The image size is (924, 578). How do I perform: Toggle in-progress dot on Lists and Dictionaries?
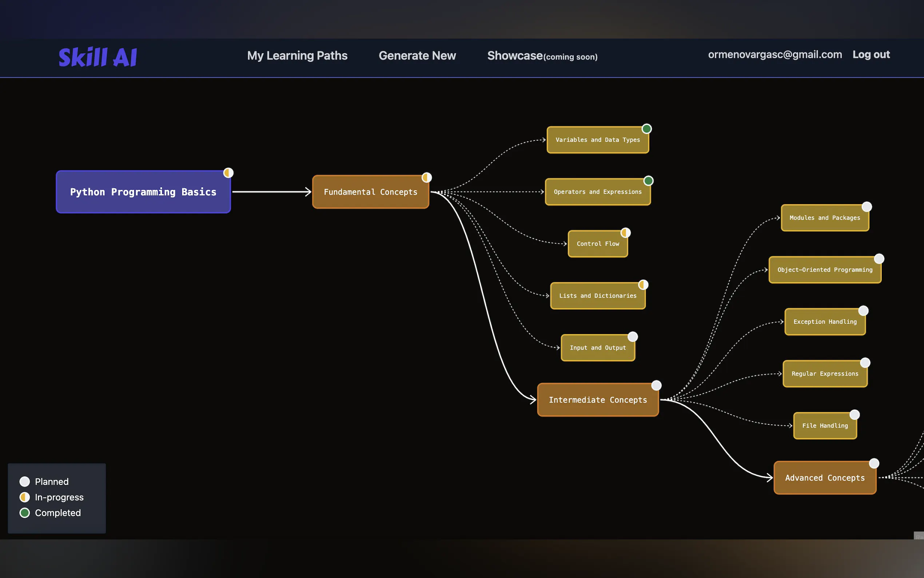point(643,285)
